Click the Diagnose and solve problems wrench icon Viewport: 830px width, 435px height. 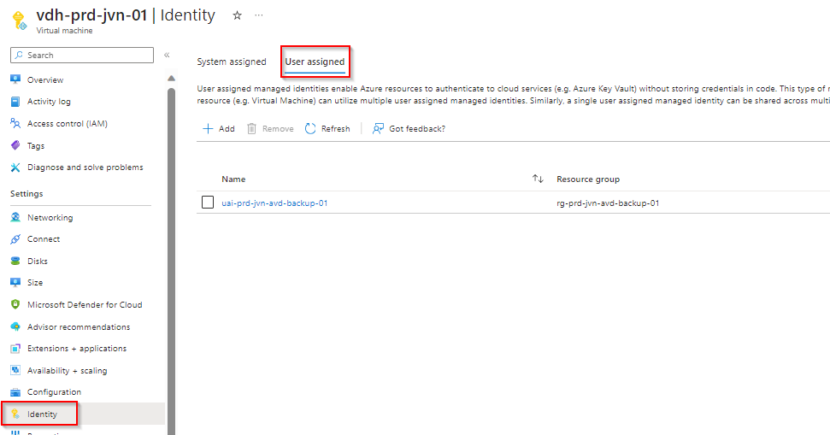pos(15,167)
